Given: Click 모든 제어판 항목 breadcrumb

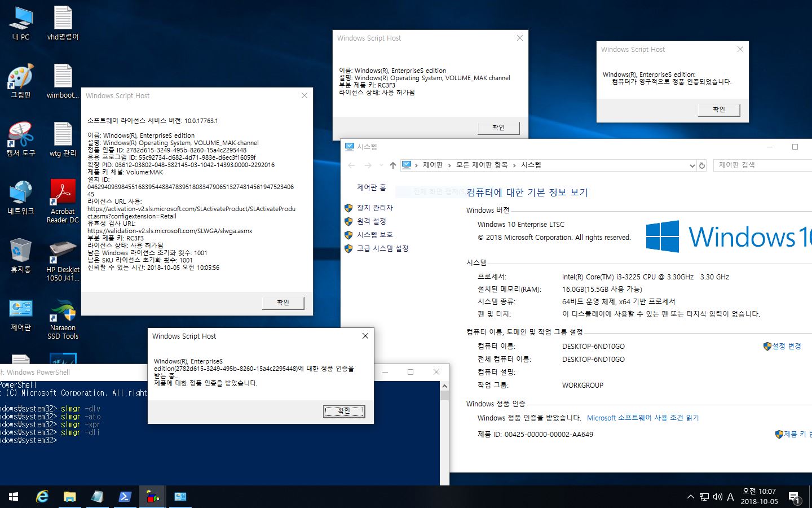Looking at the screenshot, I should pyautogui.click(x=482, y=165).
